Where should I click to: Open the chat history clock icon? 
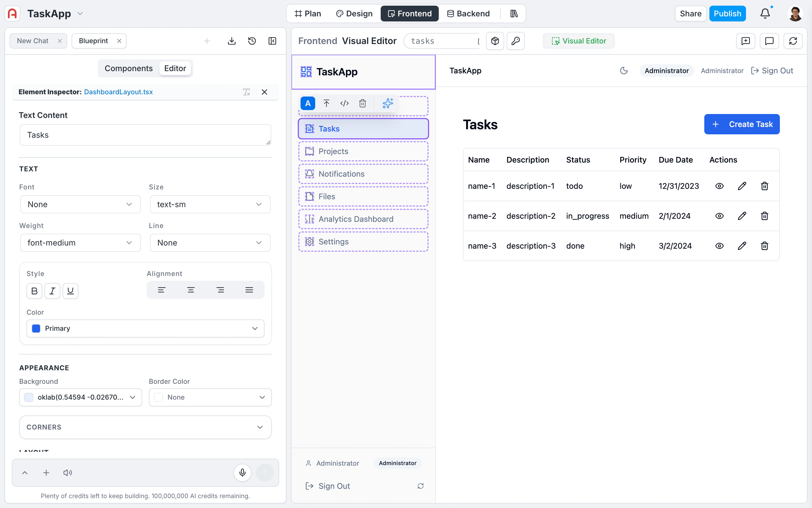tap(252, 41)
